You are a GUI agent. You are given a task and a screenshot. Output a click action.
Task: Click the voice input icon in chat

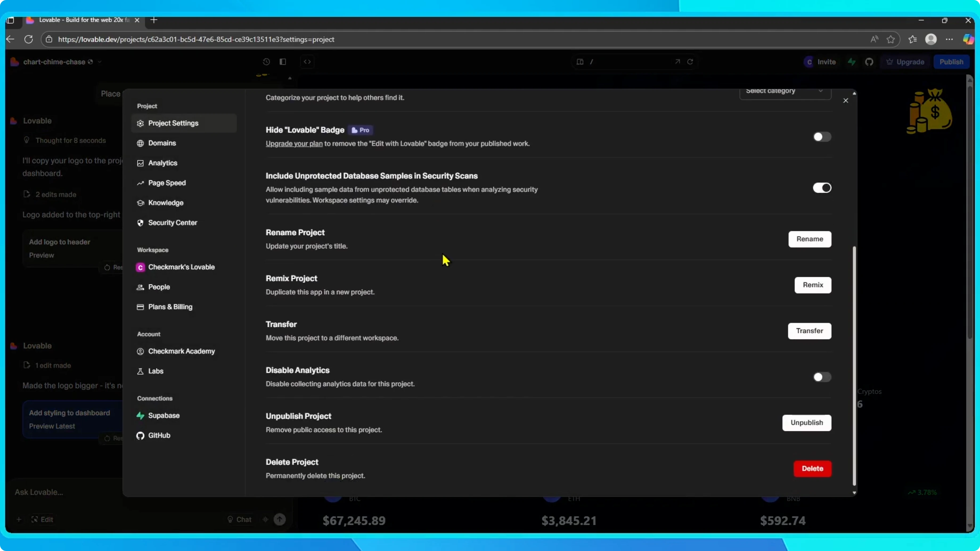[x=265, y=519]
